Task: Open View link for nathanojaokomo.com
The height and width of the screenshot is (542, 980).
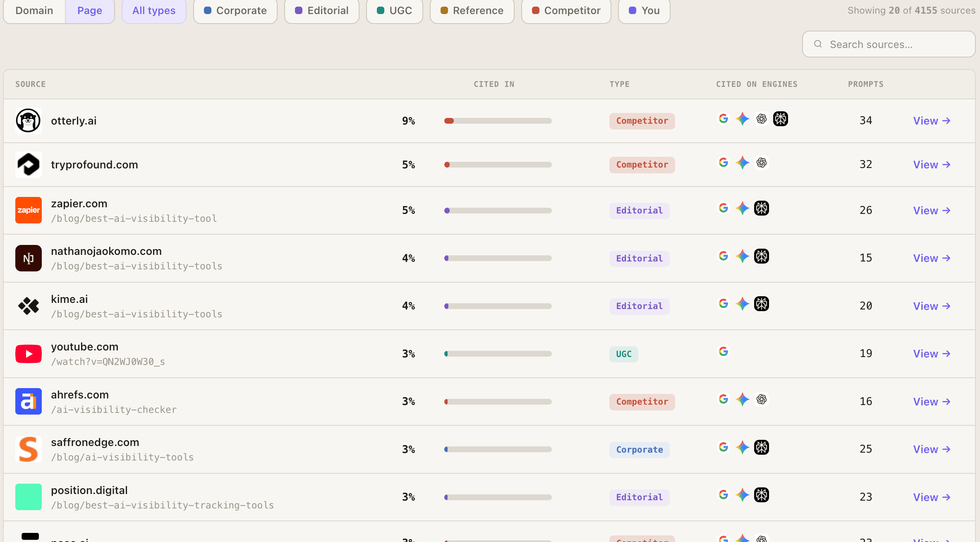Action: [932, 258]
